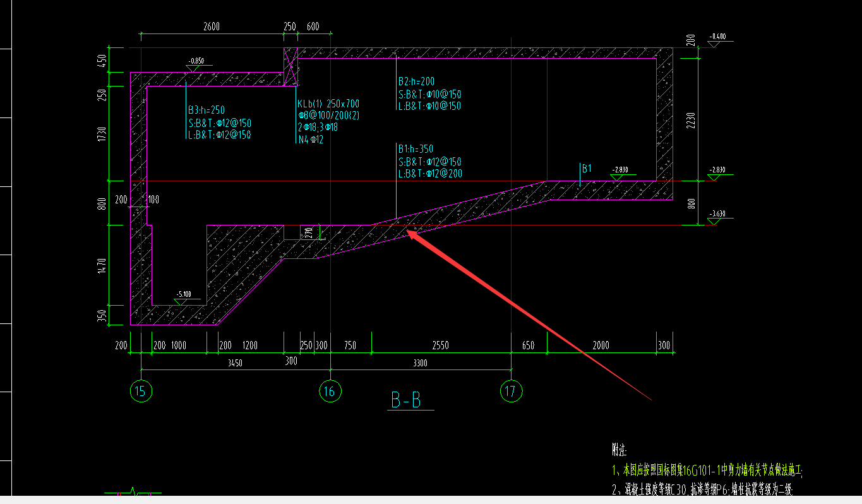The width and height of the screenshot is (862, 504).
Task: Click the "1200" bottom dimension
Action: (x=250, y=345)
